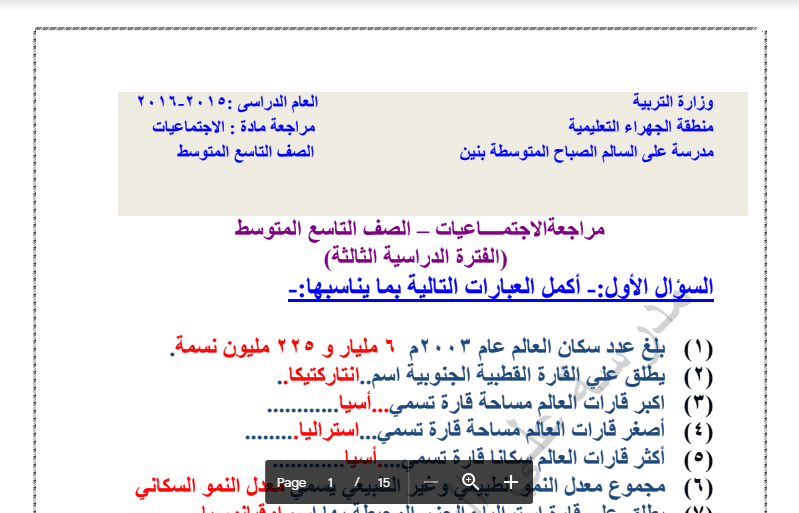Click the page number field showing 1
This screenshot has width=799, height=513.
click(330, 482)
